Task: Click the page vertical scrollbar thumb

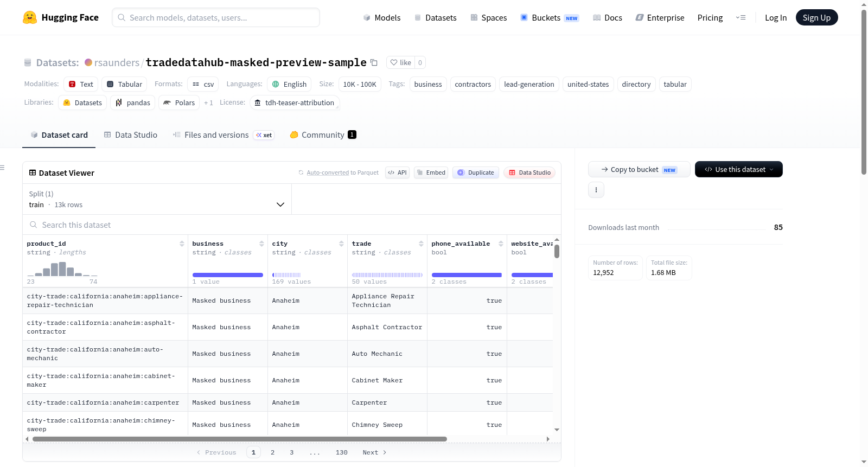Action: pos(864,92)
